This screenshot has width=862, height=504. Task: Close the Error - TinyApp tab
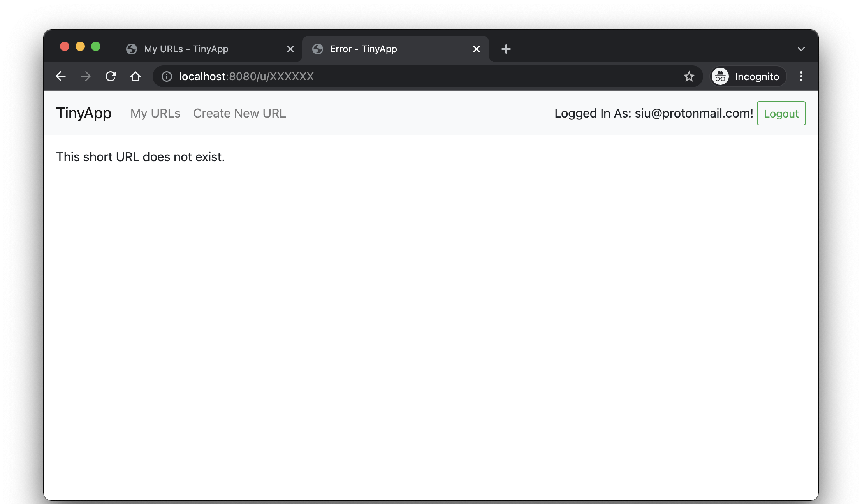pos(476,49)
